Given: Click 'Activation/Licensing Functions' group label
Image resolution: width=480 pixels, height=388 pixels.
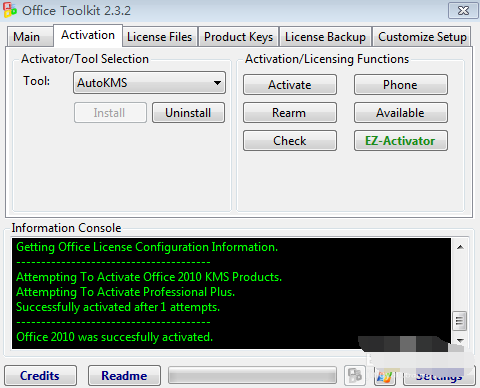Looking at the screenshot, I should (327, 59).
